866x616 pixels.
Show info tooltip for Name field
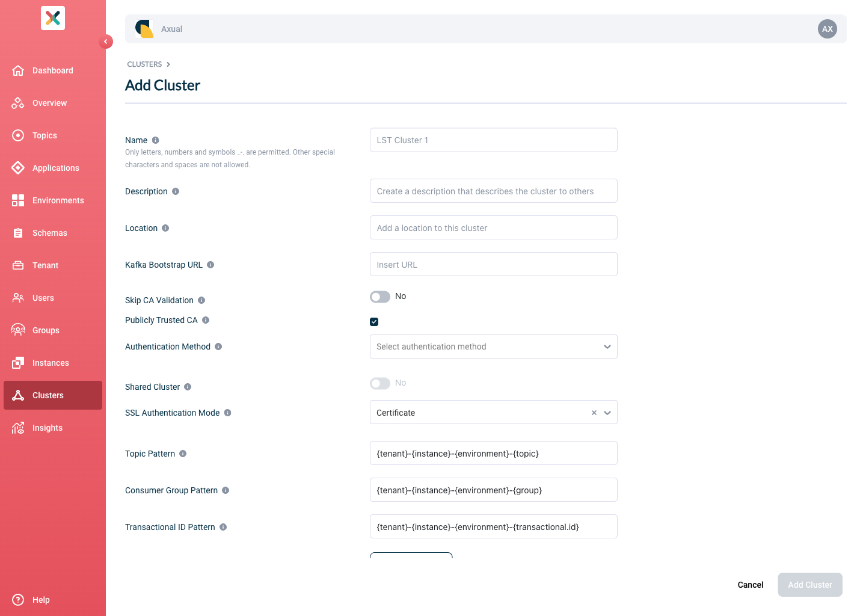pos(155,140)
